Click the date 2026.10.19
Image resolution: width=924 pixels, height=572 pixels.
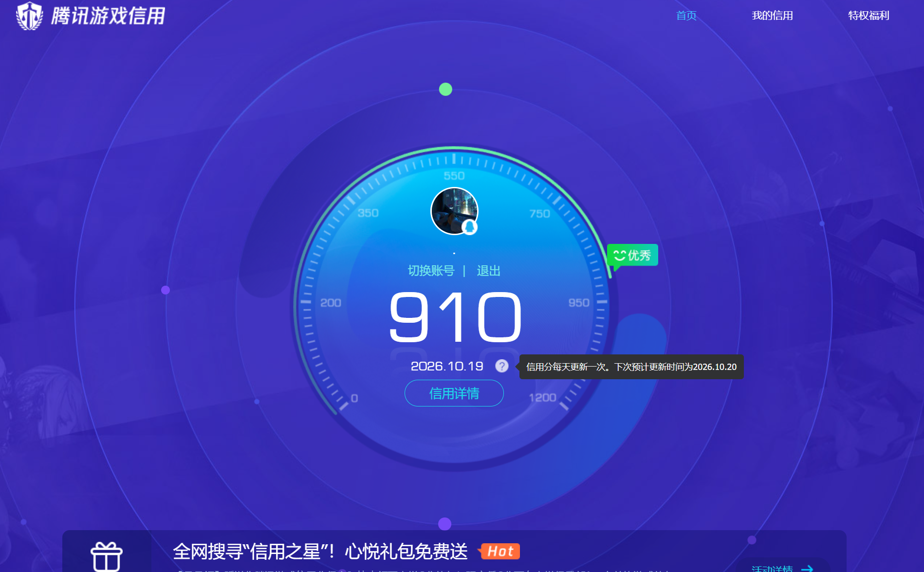(447, 366)
